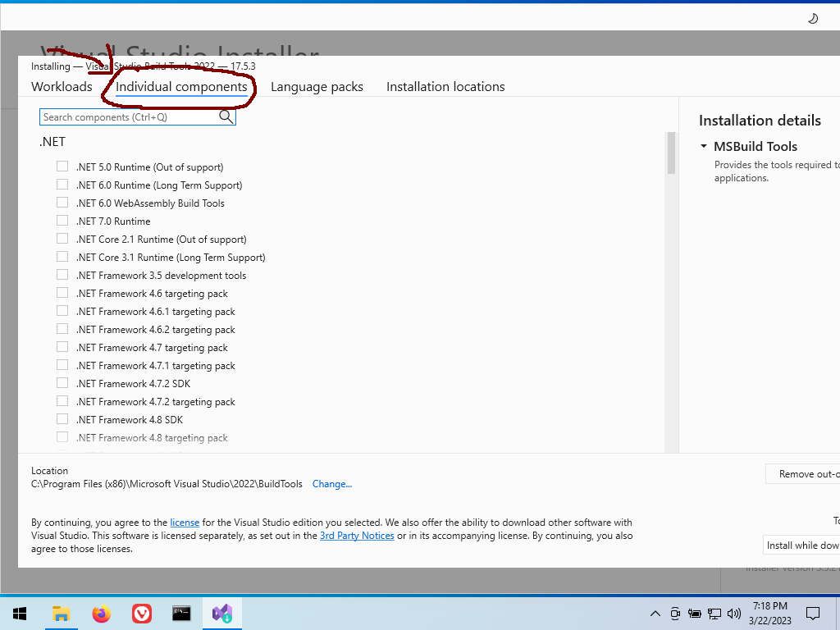
Task: Toggle the night mode moon icon
Action: tap(813, 19)
